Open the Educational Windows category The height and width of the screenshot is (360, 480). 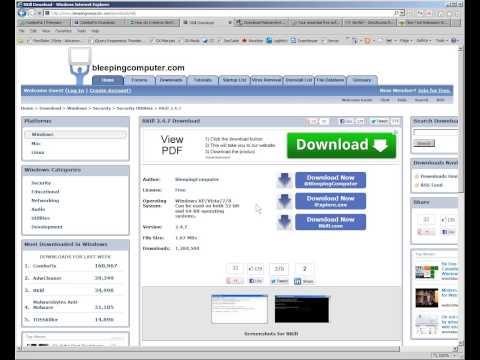click(45, 192)
